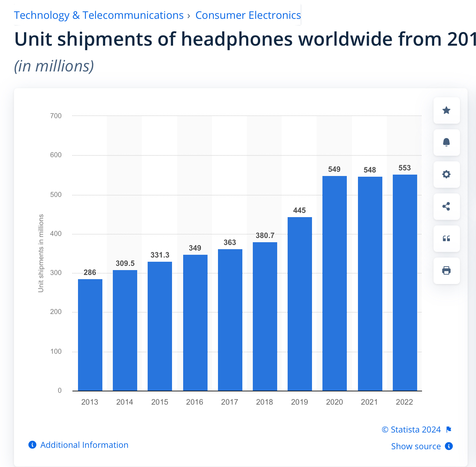The height and width of the screenshot is (467, 476).
Task: Click the 2021 bar in the chart
Action: [x=370, y=284]
